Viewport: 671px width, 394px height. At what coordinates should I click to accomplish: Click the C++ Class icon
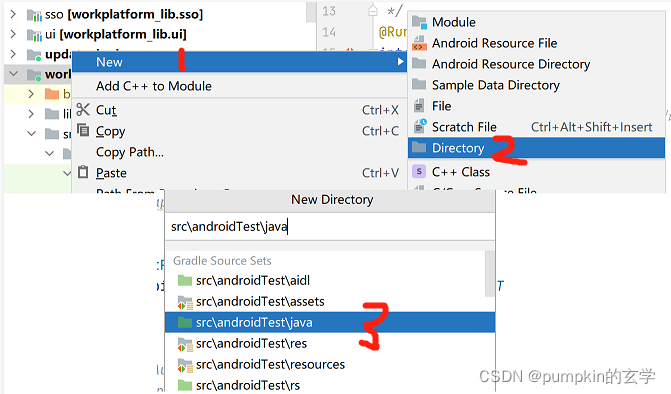pos(419,172)
